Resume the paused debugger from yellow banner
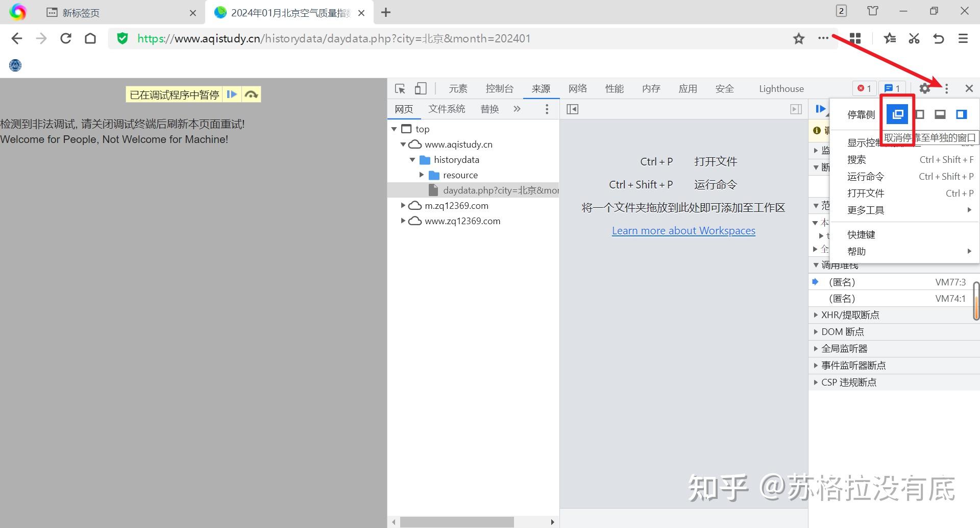 point(232,94)
